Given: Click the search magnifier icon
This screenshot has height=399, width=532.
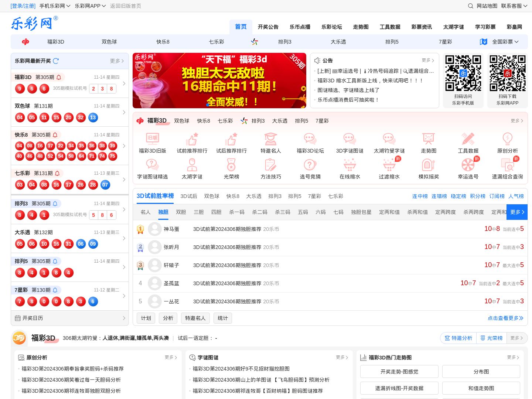Looking at the screenshot, I should [x=471, y=6].
